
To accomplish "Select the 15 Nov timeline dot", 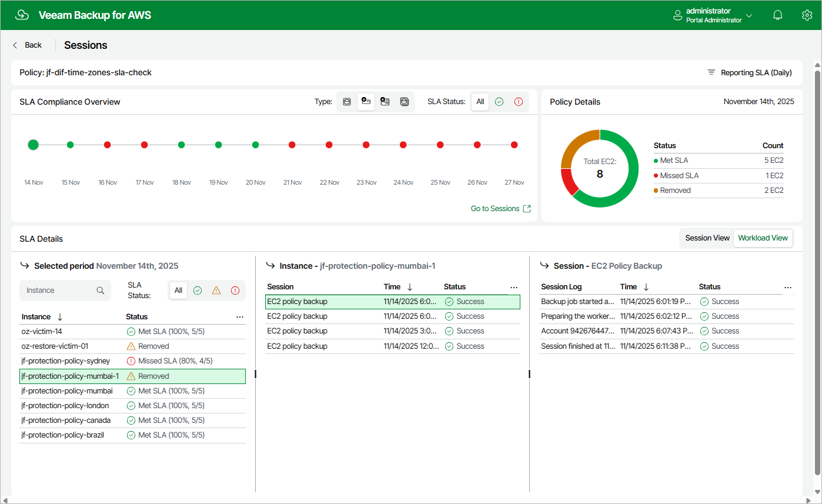I will 71,145.
